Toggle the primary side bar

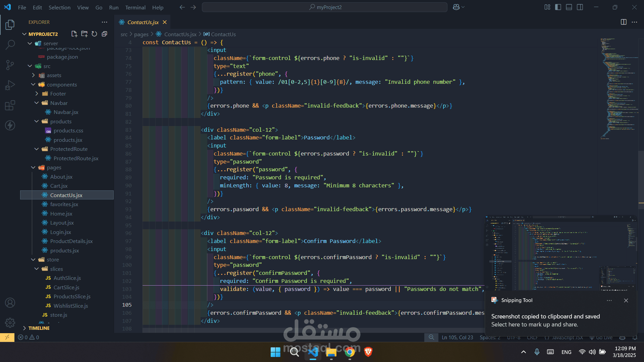pos(558,7)
